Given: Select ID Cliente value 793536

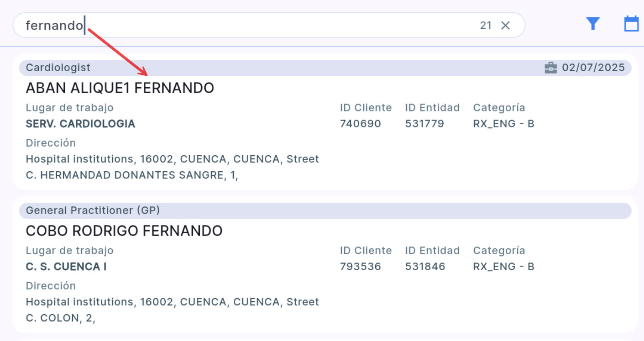Looking at the screenshot, I should click(360, 267).
